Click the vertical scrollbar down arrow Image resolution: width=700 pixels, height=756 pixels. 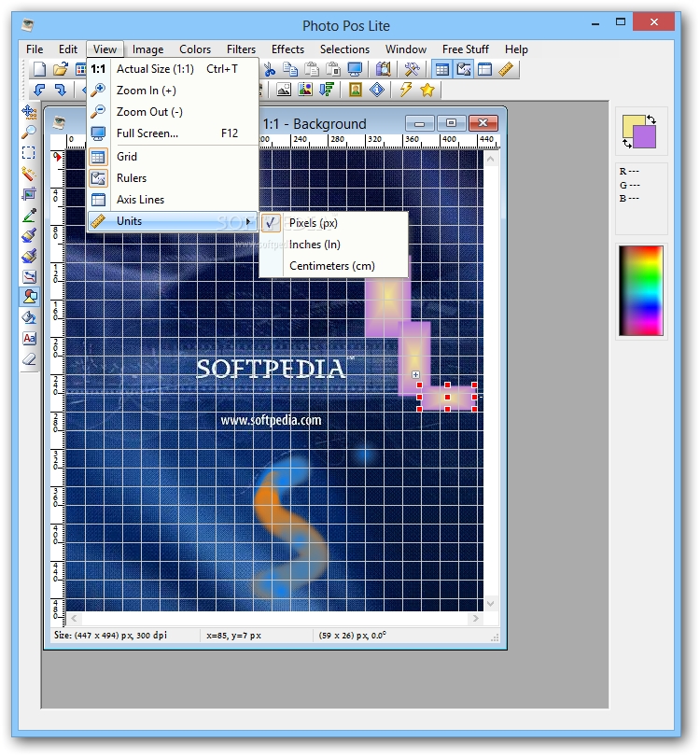click(x=490, y=604)
